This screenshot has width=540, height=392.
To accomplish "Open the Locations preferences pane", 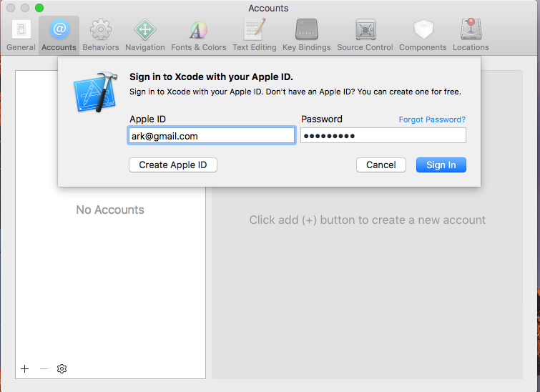I will click(471, 36).
